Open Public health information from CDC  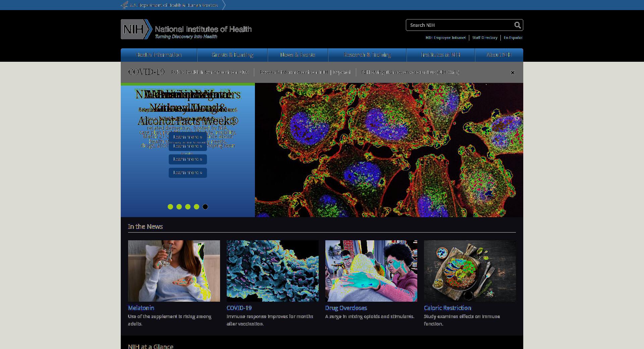[210, 72]
